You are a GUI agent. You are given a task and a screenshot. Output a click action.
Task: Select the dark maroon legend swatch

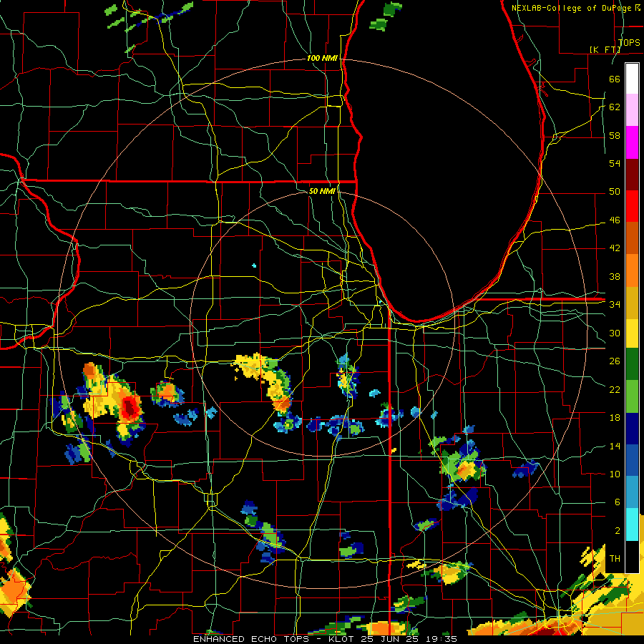(632, 175)
